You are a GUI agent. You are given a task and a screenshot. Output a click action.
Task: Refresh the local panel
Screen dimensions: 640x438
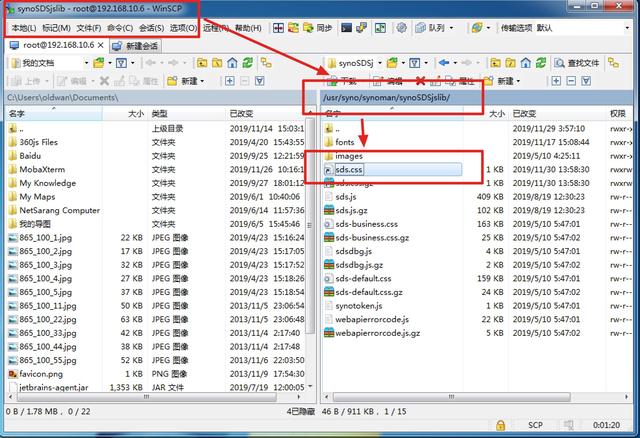pos(247,63)
